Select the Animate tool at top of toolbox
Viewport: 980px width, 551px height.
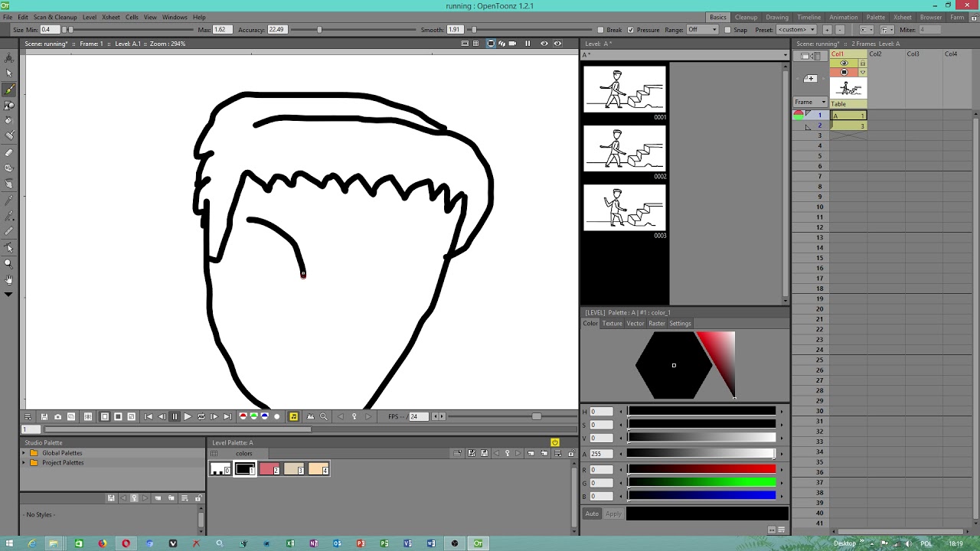8,57
